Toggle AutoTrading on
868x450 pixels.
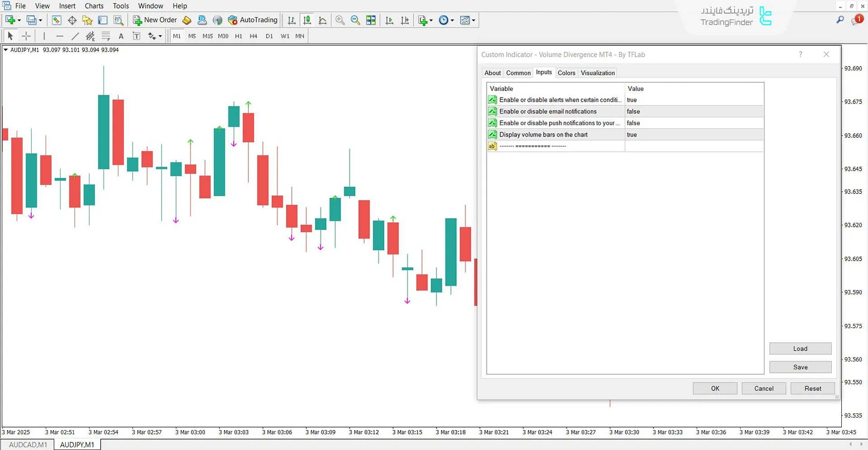pos(252,20)
